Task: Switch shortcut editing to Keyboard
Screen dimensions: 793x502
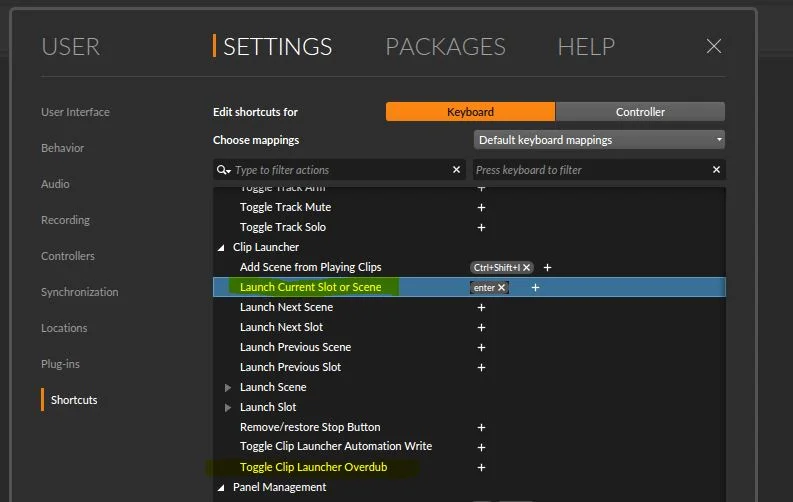Action: [x=470, y=112]
